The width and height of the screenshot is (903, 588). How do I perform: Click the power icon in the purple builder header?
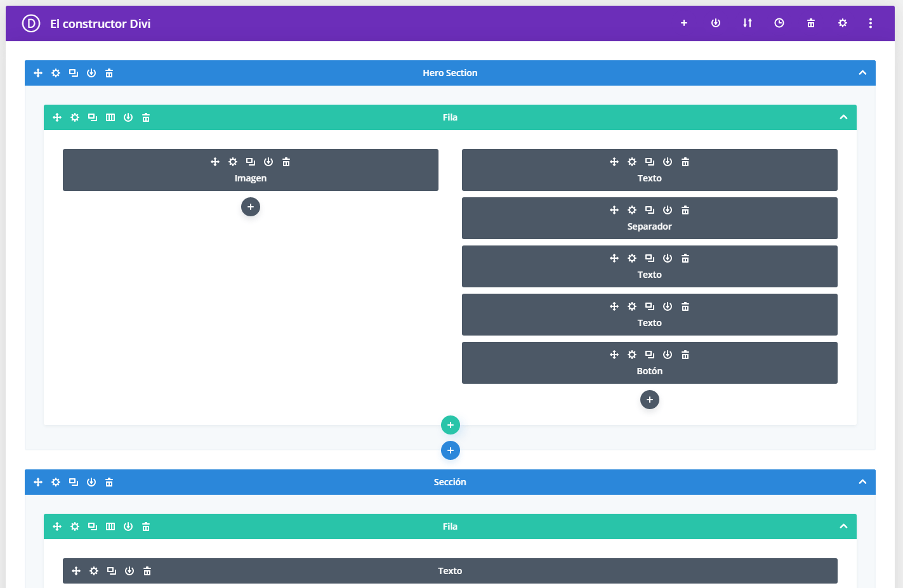(x=716, y=23)
